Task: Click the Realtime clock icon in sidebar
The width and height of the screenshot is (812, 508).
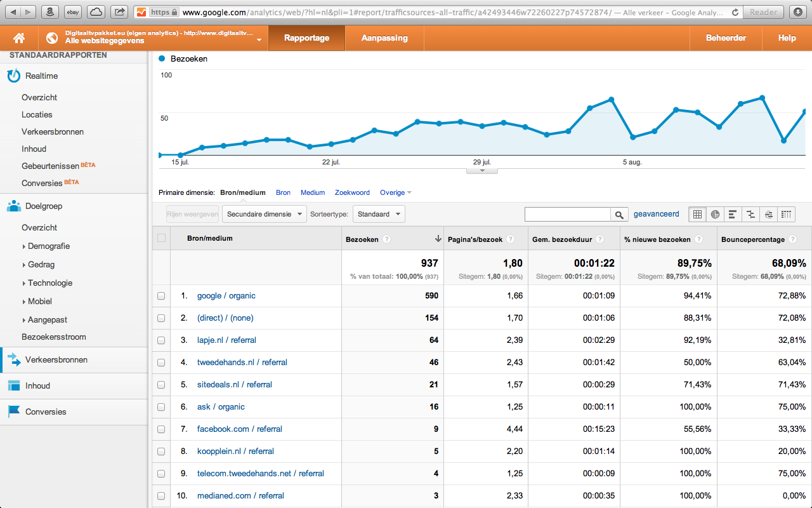Action: pyautogui.click(x=13, y=76)
